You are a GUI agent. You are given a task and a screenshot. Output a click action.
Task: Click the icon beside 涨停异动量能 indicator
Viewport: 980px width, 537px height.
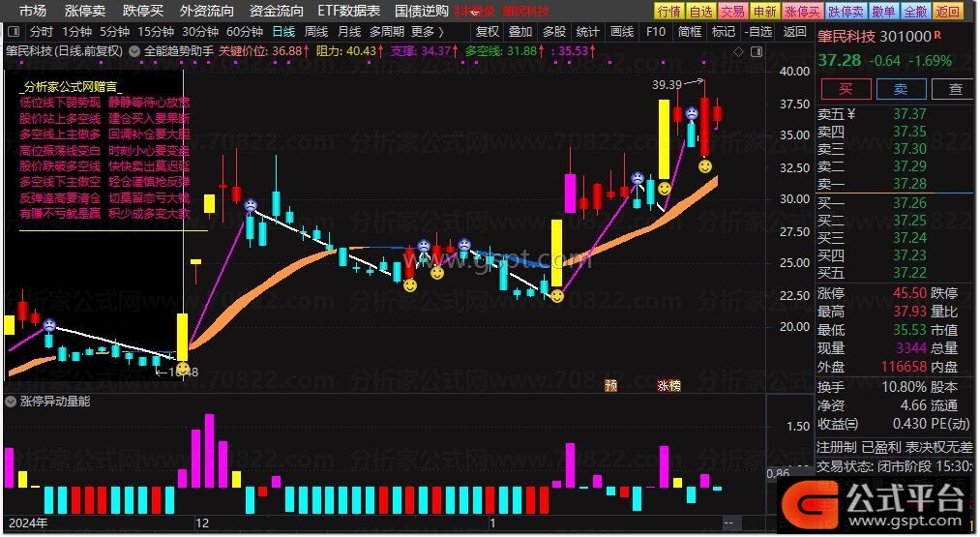(x=11, y=401)
